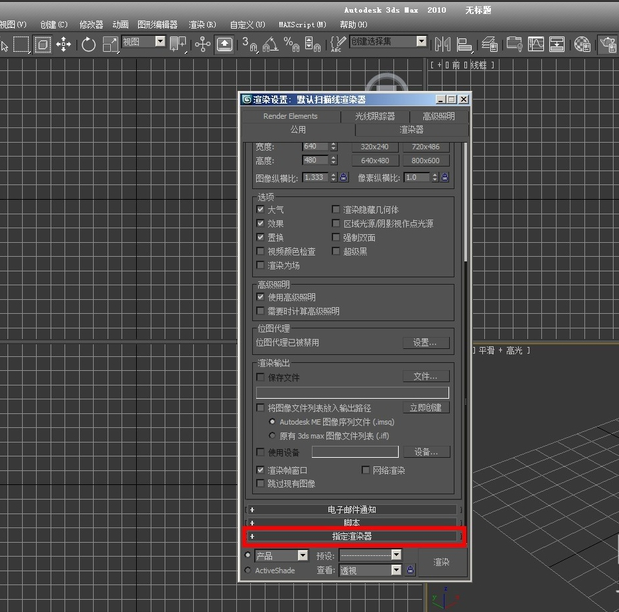Enable the 强制双面 checkbox
This screenshot has width=619, height=612.
click(336, 237)
